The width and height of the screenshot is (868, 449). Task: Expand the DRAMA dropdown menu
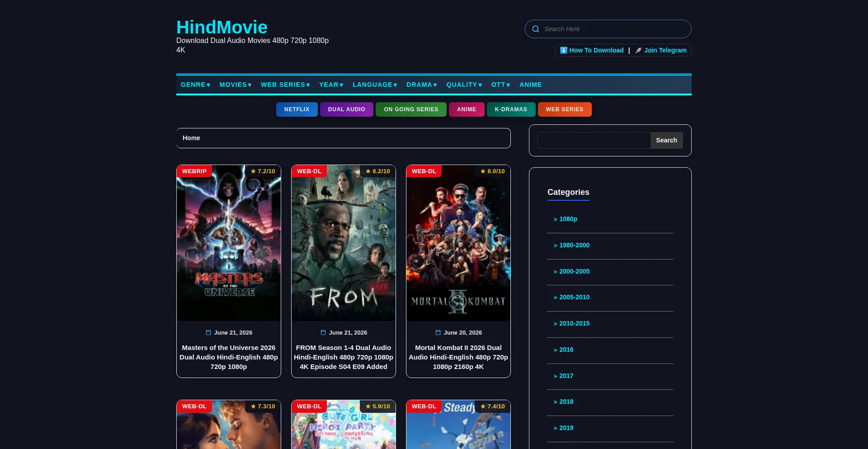[422, 85]
